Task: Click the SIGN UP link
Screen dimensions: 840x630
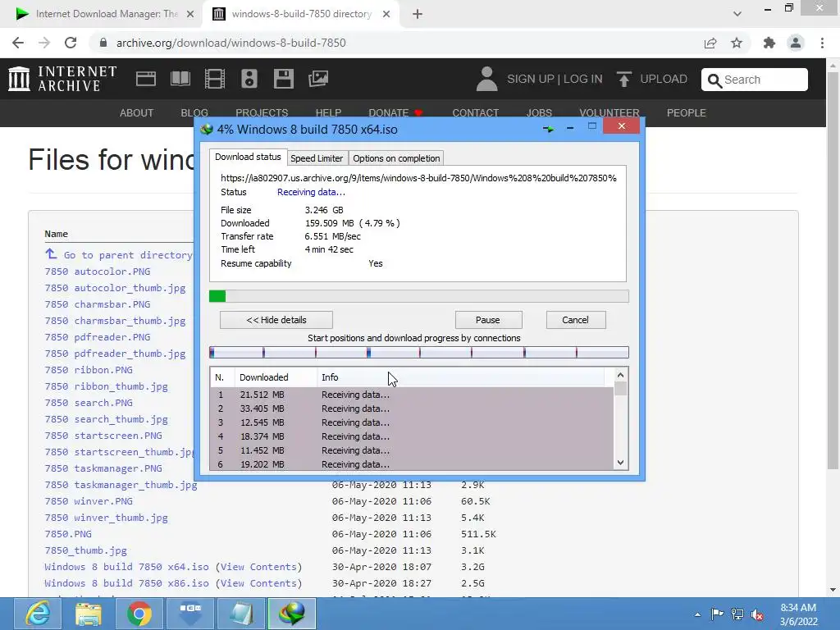Action: point(531,79)
